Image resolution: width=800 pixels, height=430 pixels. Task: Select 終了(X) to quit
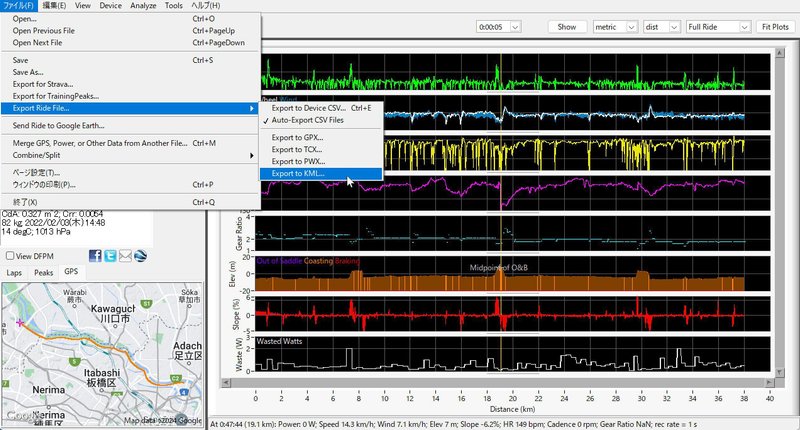tap(131, 202)
